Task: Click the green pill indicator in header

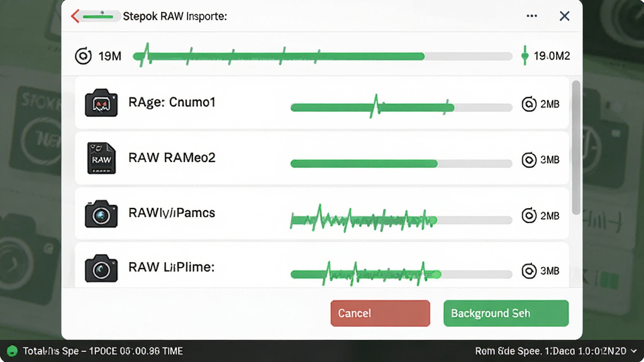Action: 99,16
